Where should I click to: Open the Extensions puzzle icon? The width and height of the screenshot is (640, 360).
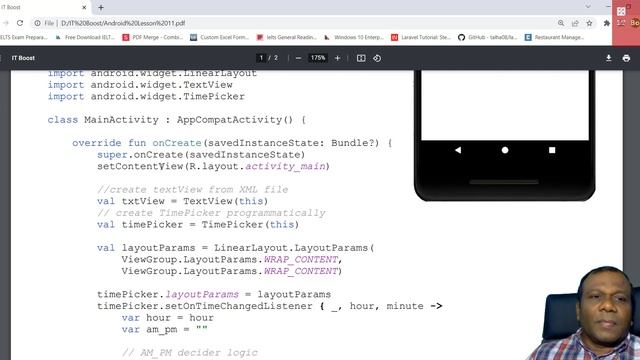[x=607, y=23]
